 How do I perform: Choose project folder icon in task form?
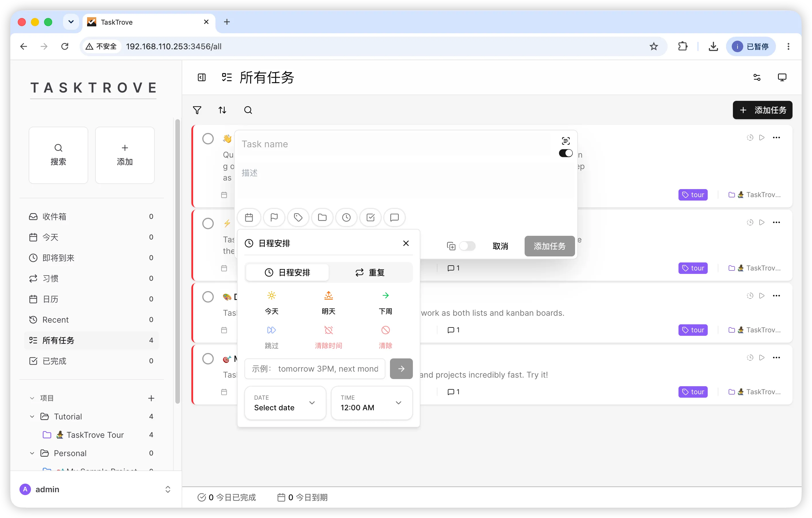(322, 217)
